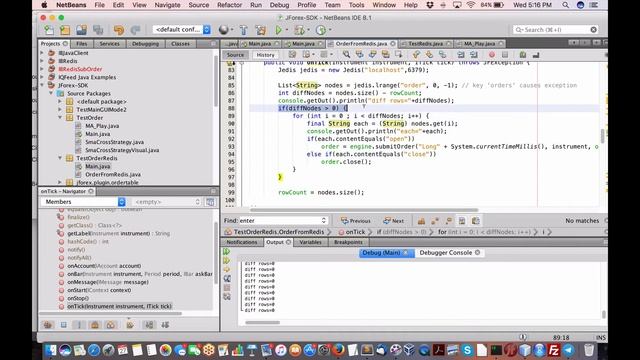
Task: Open the Refactor menu
Action: click(229, 5)
